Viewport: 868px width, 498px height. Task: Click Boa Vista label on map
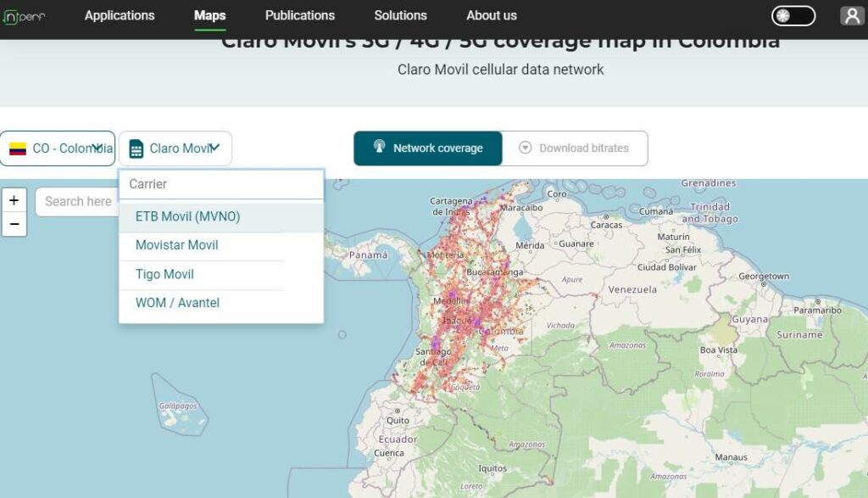pyautogui.click(x=718, y=350)
